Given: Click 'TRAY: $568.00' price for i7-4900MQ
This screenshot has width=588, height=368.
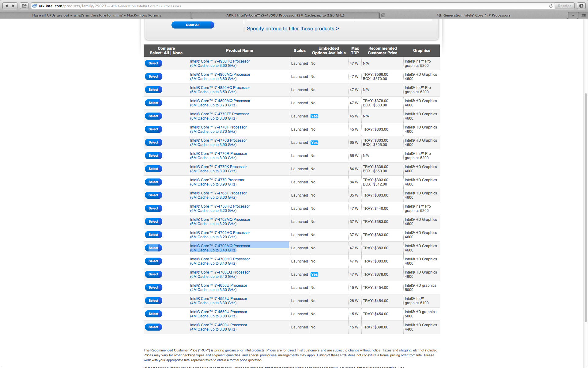Looking at the screenshot, I should (375, 75).
